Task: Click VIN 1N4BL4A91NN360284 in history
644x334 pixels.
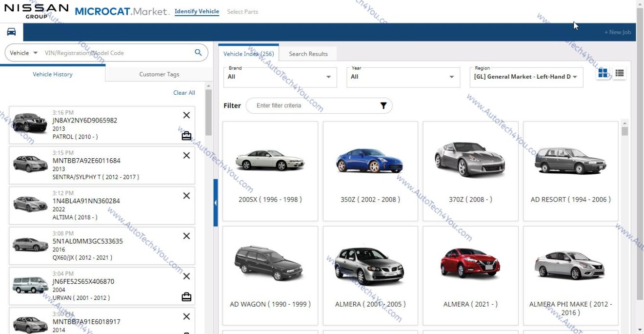Action: pyautogui.click(x=86, y=201)
